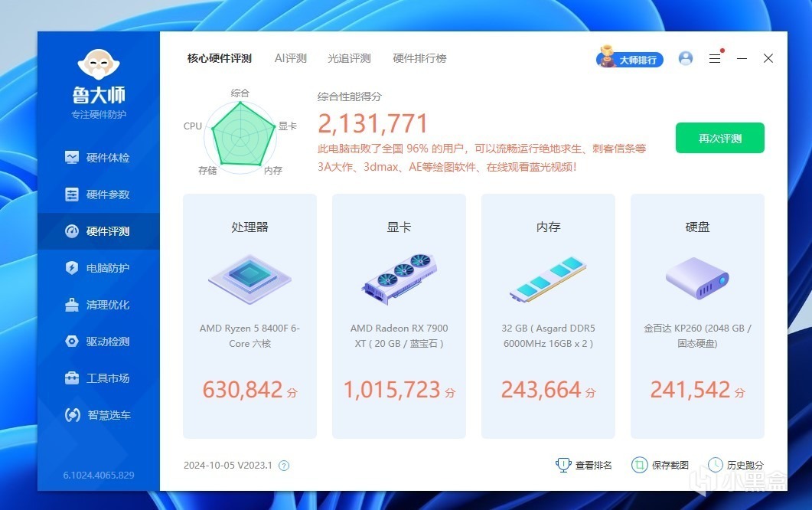This screenshot has height=510, width=812.
Task: Click the AMD Radeon RX 7900 XT text
Action: click(399, 336)
